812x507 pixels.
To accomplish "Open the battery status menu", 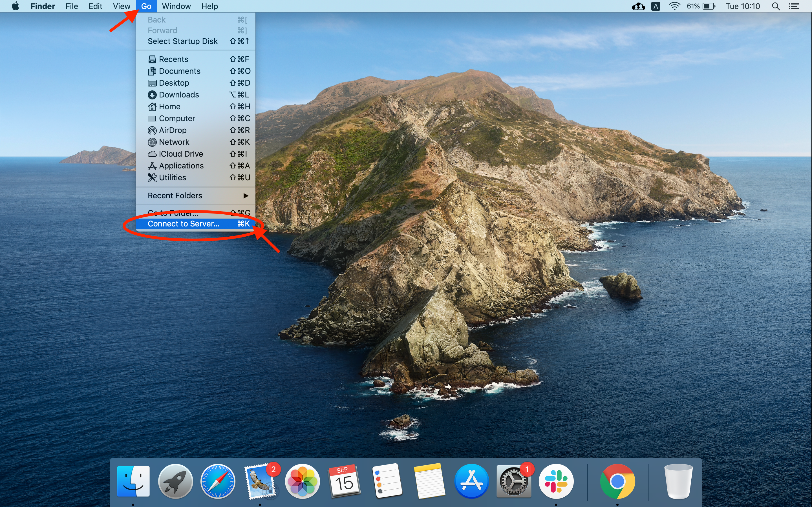I will pos(709,6).
